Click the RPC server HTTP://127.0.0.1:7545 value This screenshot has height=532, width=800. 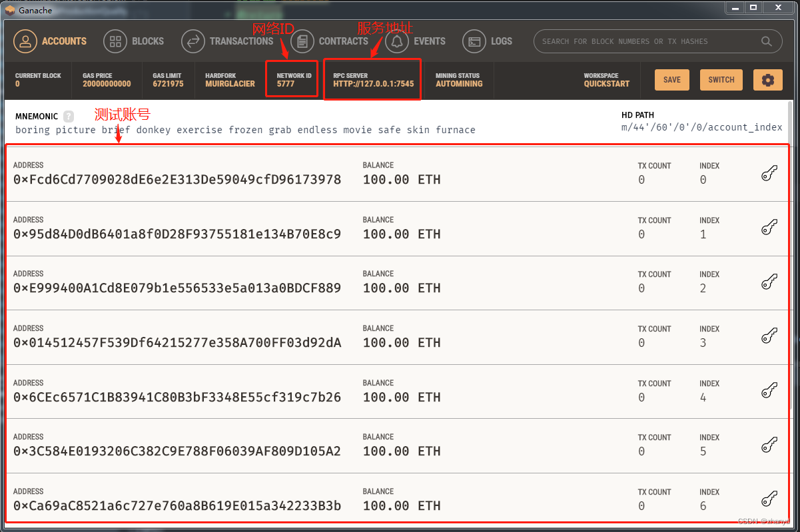click(373, 84)
